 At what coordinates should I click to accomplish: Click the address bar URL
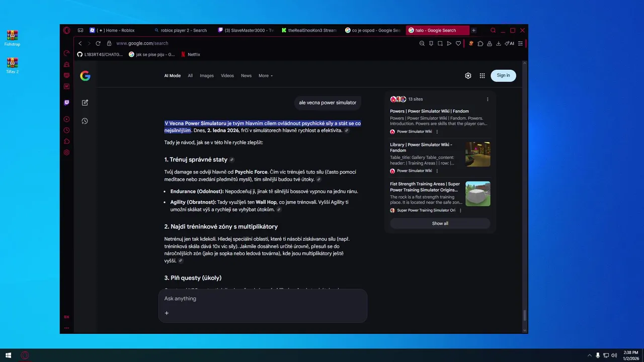[x=142, y=43]
